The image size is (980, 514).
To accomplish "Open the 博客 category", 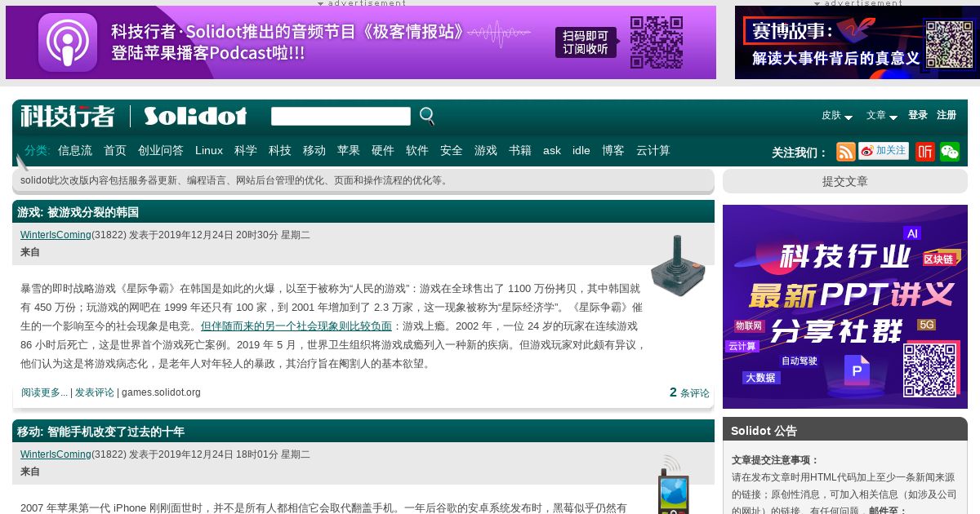I will [x=613, y=150].
